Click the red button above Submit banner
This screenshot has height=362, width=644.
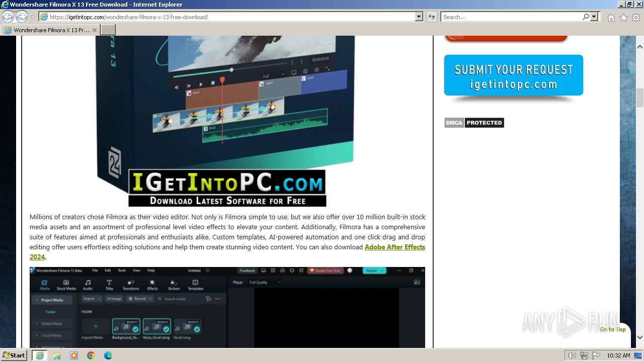pyautogui.click(x=506, y=38)
